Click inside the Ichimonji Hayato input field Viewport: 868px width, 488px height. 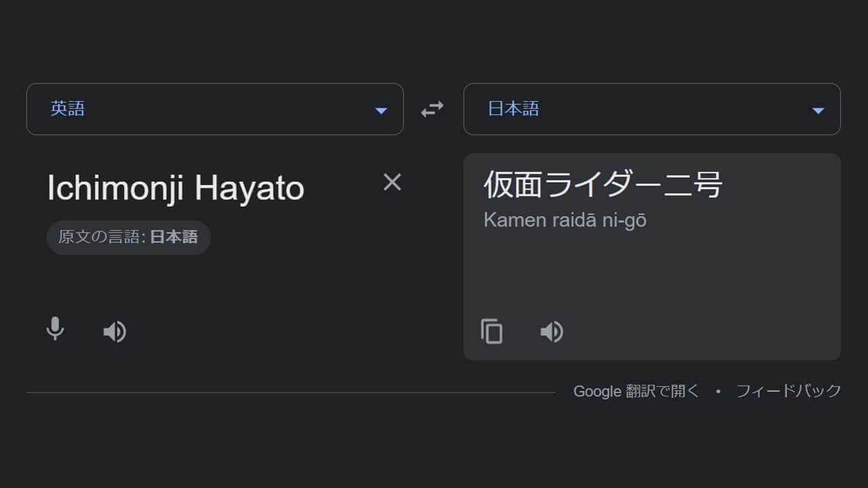175,188
